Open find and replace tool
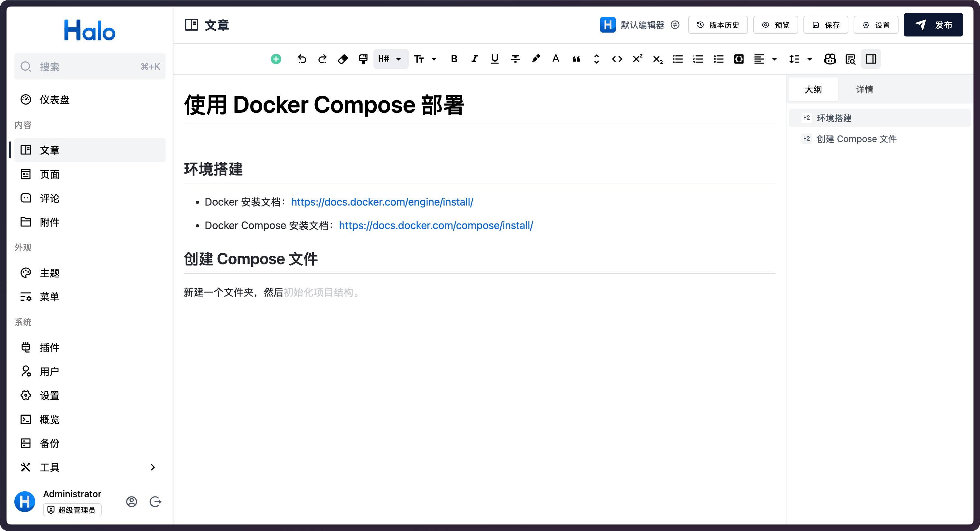 (x=850, y=59)
